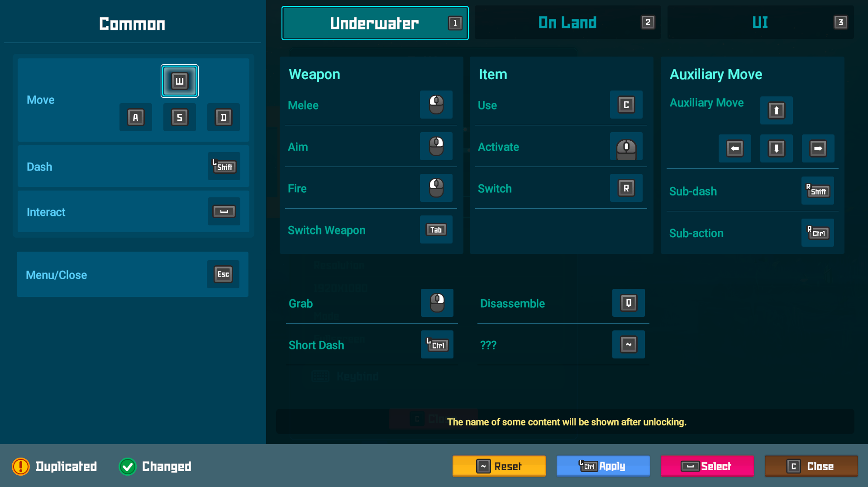Image resolution: width=868 pixels, height=487 pixels.
Task: Click the Q key for Disassemble
Action: [x=628, y=303]
